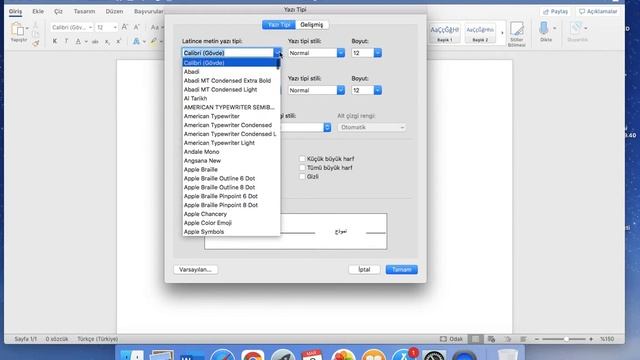This screenshot has width=640, height=360.
Task: Click the underline A icon
Action: (x=78, y=41)
